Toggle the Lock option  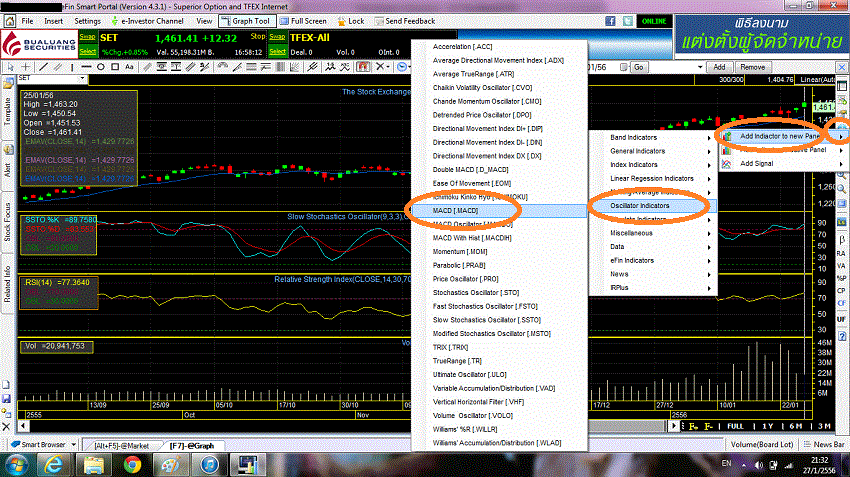[351, 21]
